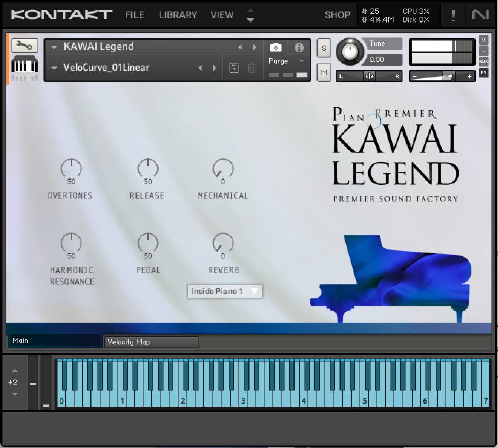Image resolution: width=498 pixels, height=448 pixels.
Task: Play the key labeled 0 on keyboard
Action: 62,400
